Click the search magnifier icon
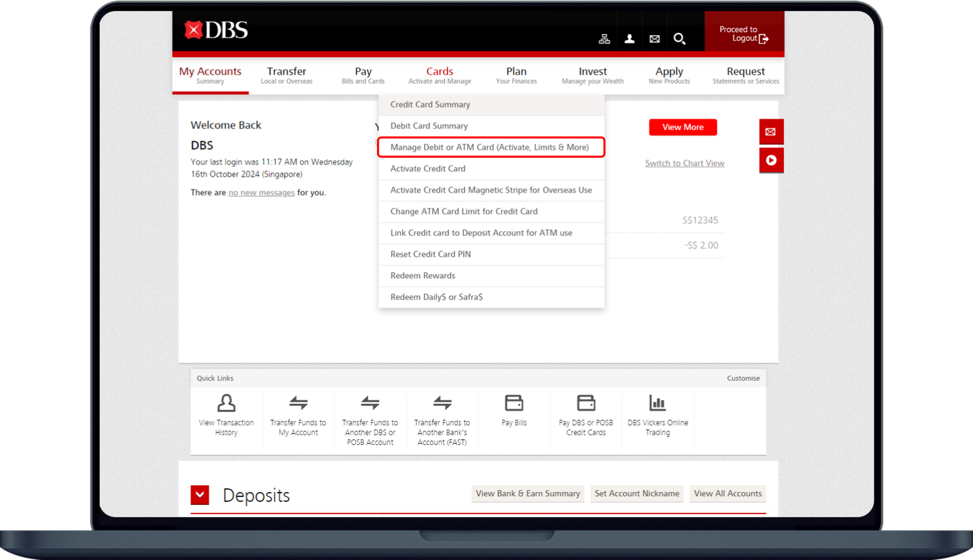The height and width of the screenshot is (560, 973). pyautogui.click(x=679, y=39)
